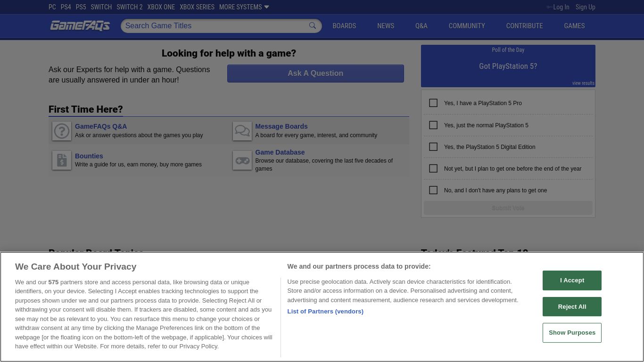Select the PC platform link

[52, 7]
